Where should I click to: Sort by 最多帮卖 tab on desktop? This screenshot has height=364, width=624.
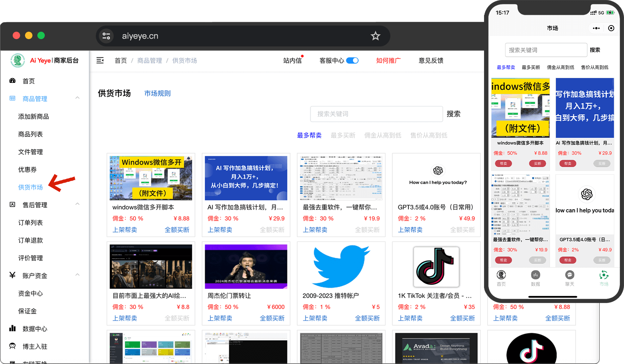pyautogui.click(x=309, y=135)
